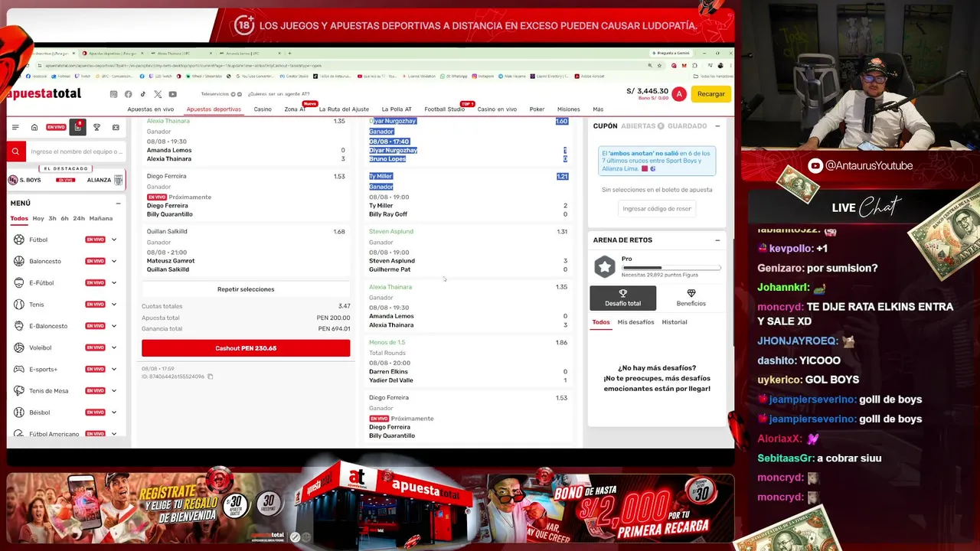Collapse the Arena de Retos panel
980x551 pixels.
tap(717, 240)
